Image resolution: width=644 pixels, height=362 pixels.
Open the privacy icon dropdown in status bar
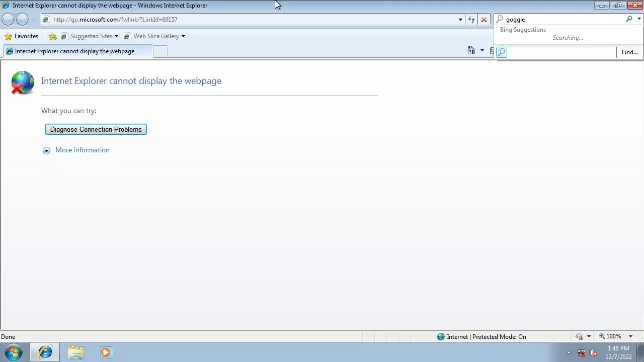(589, 336)
